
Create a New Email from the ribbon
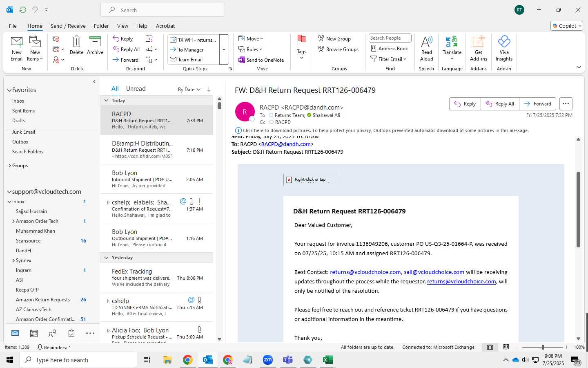[17, 48]
